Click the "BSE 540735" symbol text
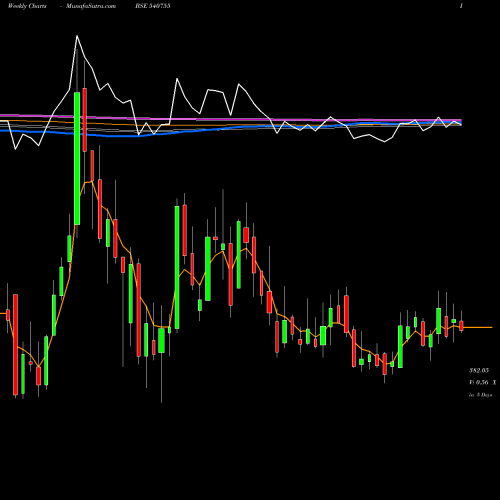This screenshot has height=500, width=500. [x=153, y=6]
